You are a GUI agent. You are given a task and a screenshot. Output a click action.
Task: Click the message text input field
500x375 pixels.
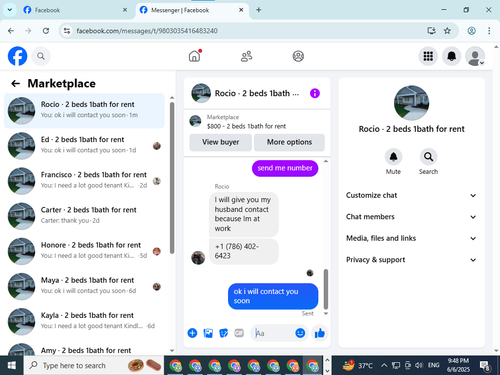coord(273,333)
